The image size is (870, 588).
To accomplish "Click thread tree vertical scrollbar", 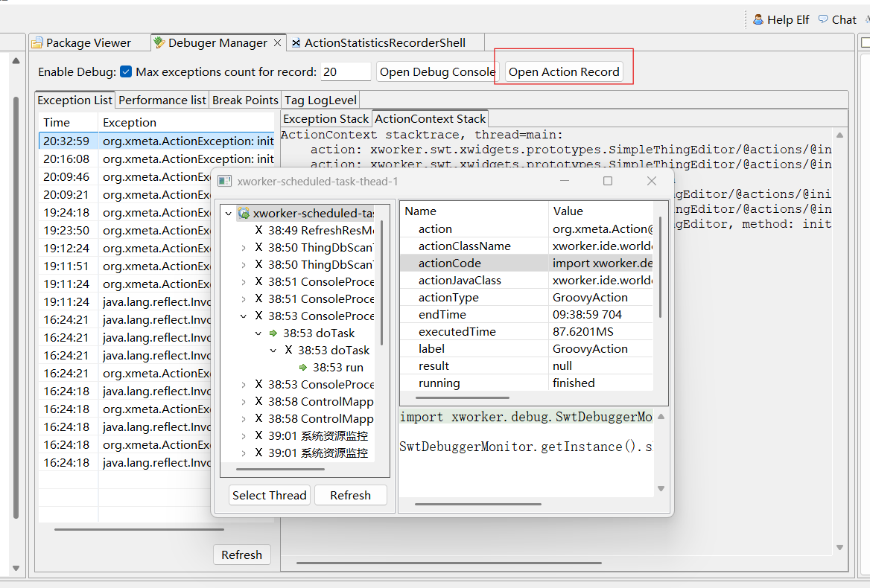I will pos(381,283).
